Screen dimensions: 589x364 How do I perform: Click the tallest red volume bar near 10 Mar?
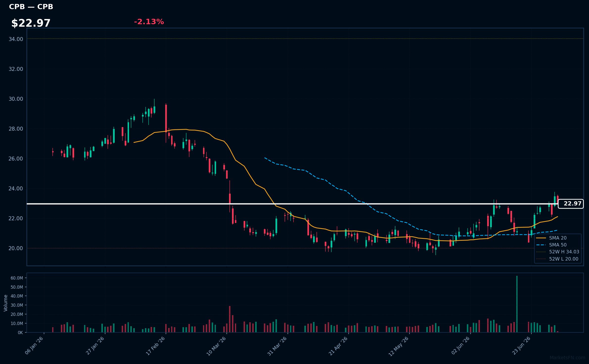tap(230, 319)
